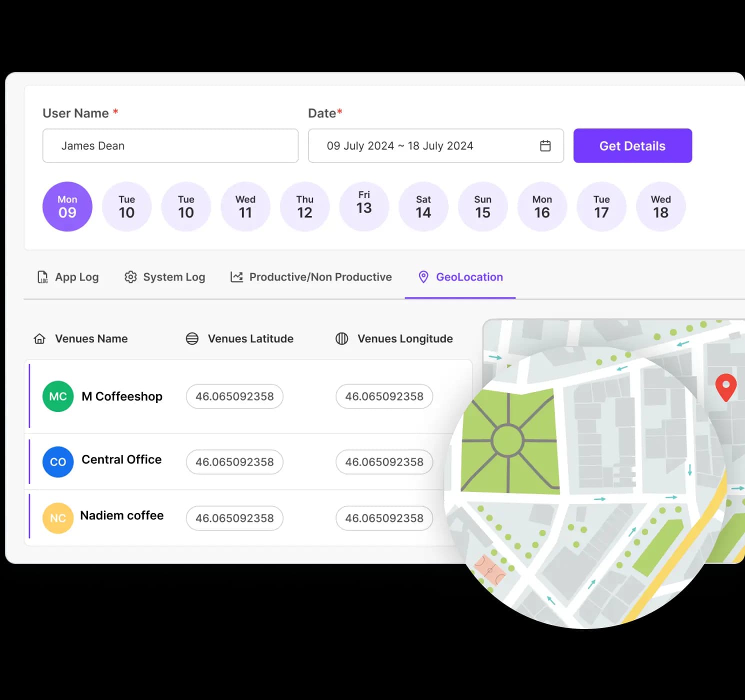The height and width of the screenshot is (700, 745).
Task: Click the CO avatar for Central Office
Action: pos(57,462)
